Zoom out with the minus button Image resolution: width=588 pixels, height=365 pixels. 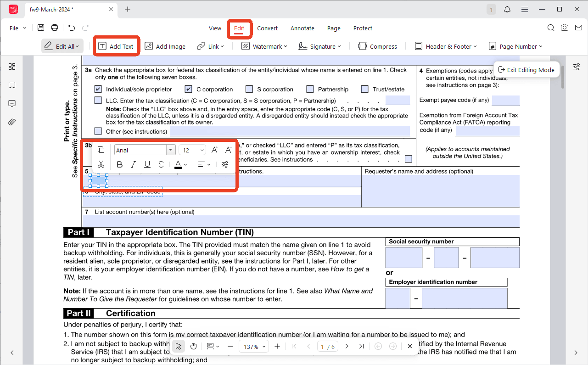click(230, 346)
